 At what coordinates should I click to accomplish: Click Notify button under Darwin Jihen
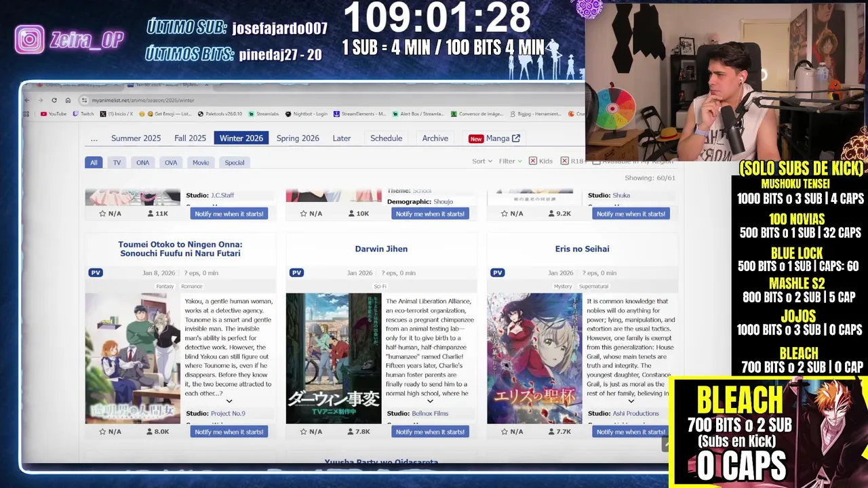(430, 432)
